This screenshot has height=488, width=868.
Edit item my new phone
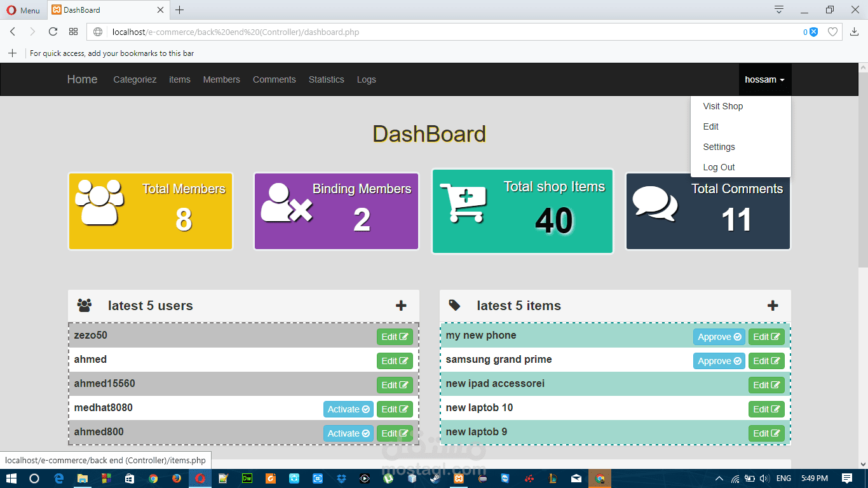[766, 337]
